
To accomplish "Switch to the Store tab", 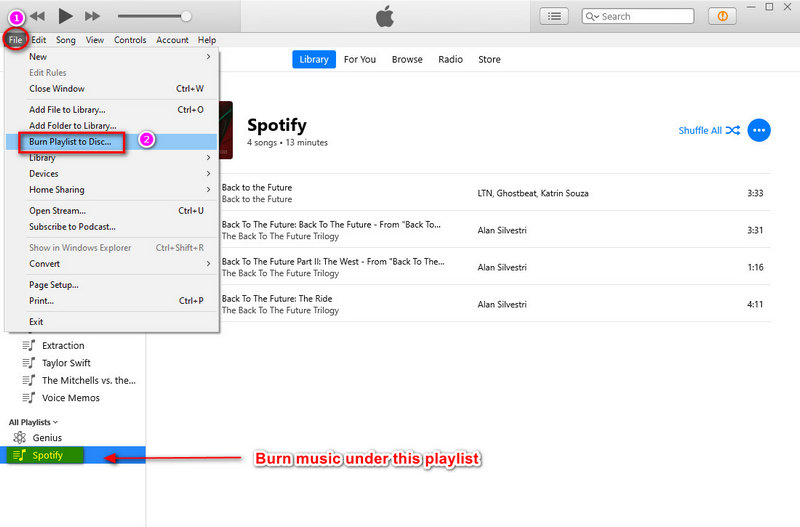I will (x=489, y=59).
